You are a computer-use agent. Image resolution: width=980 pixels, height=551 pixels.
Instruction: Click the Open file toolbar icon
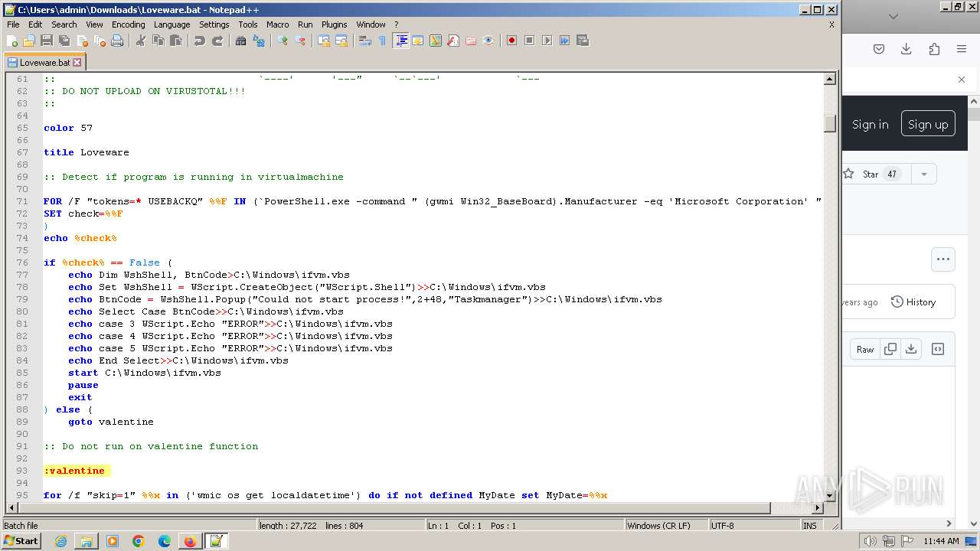tap(29, 41)
